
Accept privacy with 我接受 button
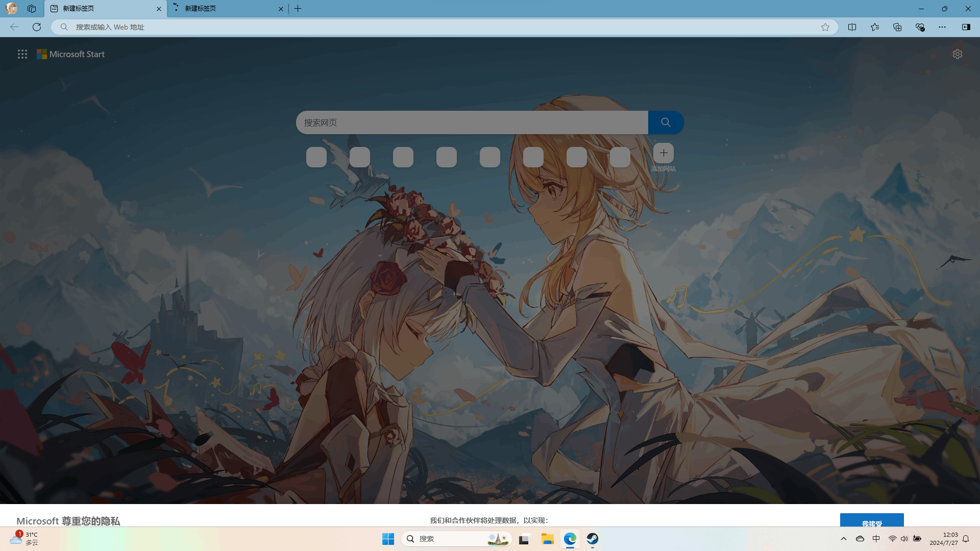[872, 520]
